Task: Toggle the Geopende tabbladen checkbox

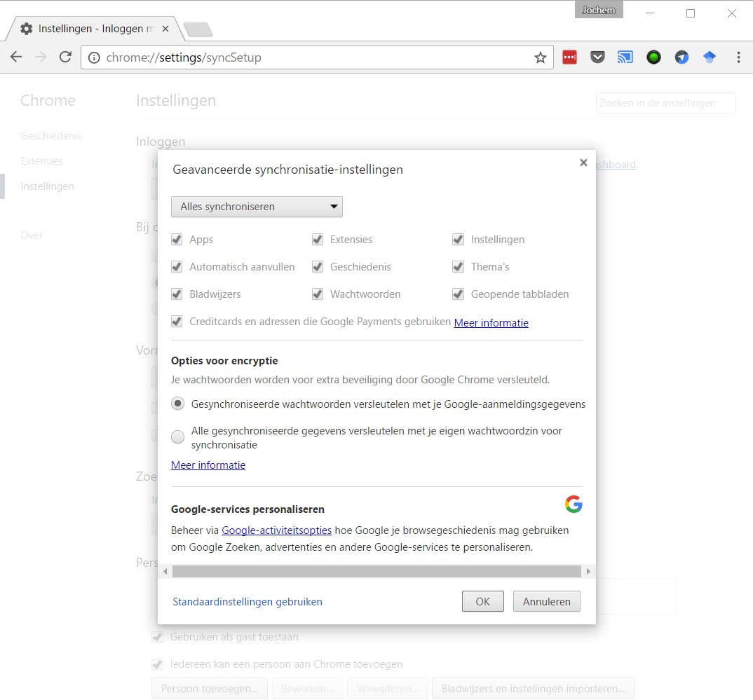Action: [458, 294]
